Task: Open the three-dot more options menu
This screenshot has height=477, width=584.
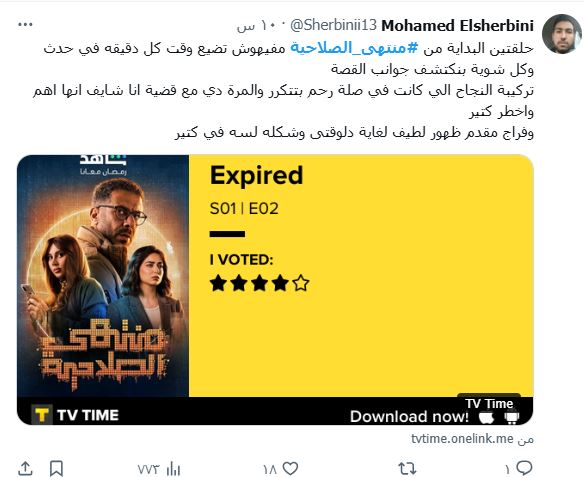Action: [25, 25]
